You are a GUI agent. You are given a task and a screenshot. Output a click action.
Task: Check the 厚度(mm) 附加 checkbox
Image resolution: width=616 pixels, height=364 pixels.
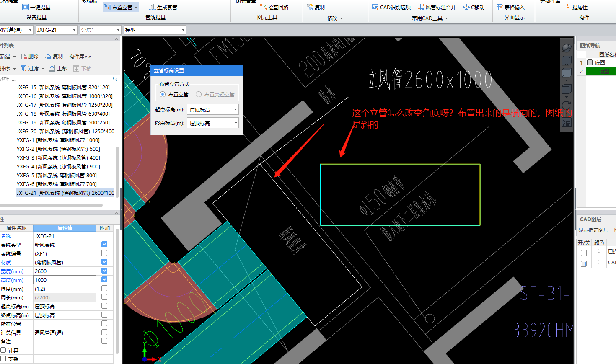pyautogui.click(x=104, y=288)
